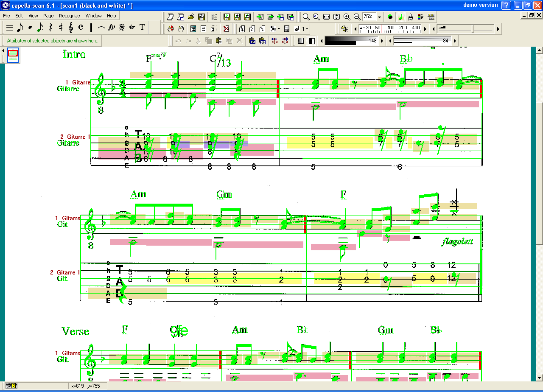
Task: Click the Intro section label
Action: coord(74,54)
